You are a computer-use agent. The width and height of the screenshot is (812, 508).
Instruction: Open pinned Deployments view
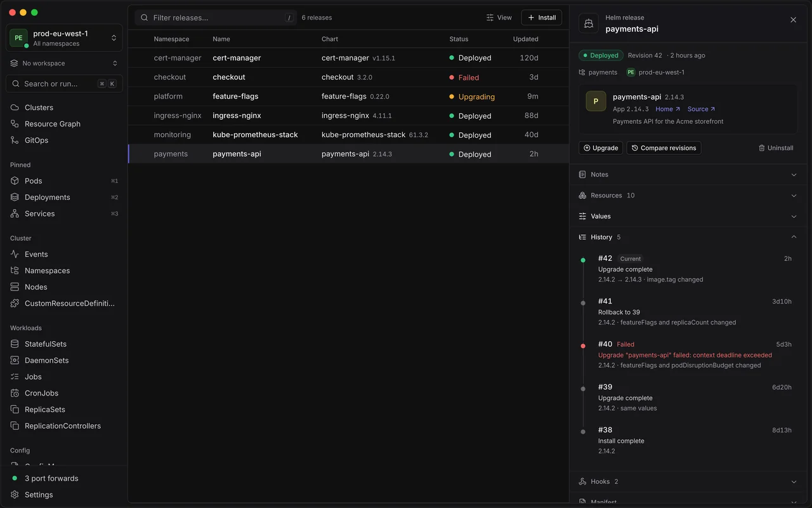pyautogui.click(x=64, y=197)
